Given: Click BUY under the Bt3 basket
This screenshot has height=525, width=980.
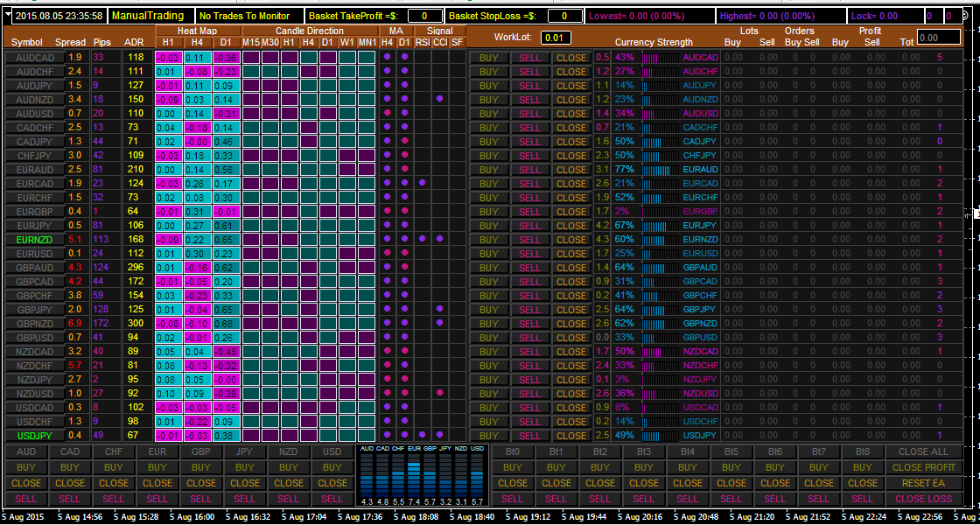Looking at the screenshot, I should (x=644, y=467).
